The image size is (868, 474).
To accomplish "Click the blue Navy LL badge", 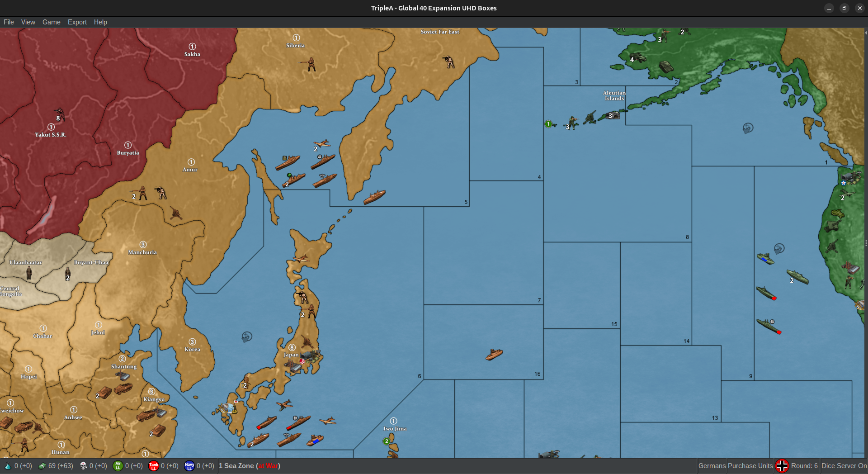I will click(x=189, y=465).
